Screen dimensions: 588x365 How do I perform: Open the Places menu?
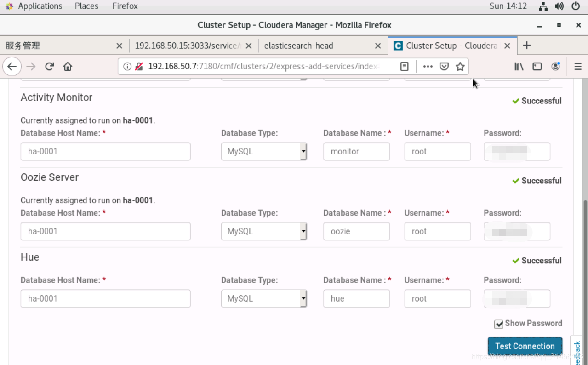click(x=86, y=6)
